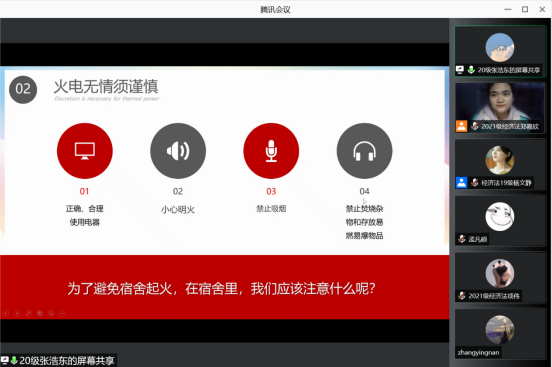The width and height of the screenshot is (552, 367).
Task: Click the red microphone icon labeled 03
Action: [271, 151]
